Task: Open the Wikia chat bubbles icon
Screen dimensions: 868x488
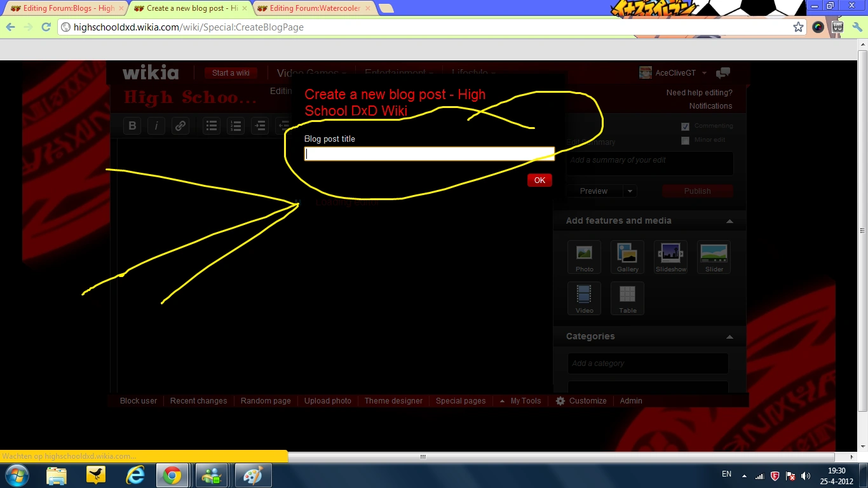Action: pos(723,73)
